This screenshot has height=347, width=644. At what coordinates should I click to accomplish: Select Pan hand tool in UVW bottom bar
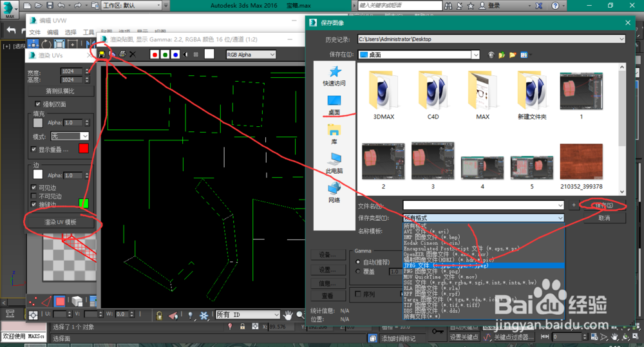tap(288, 315)
